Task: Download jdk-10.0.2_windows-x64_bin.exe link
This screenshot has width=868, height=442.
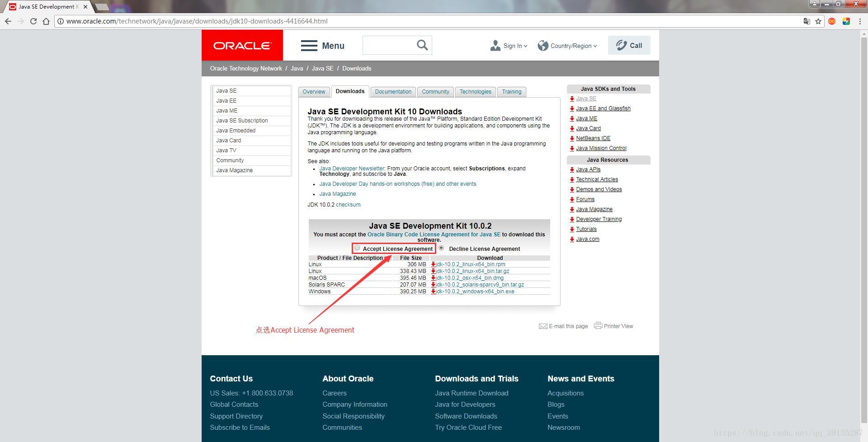Action: tap(475, 292)
